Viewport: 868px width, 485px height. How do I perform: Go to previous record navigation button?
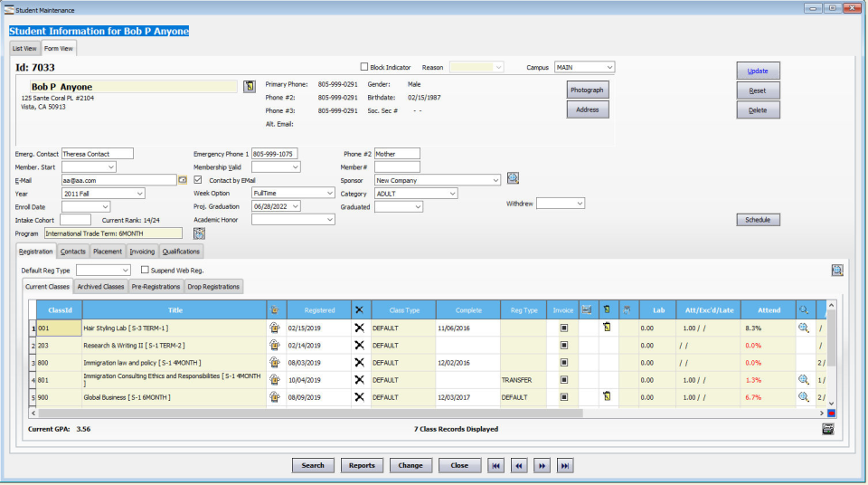pos(519,466)
